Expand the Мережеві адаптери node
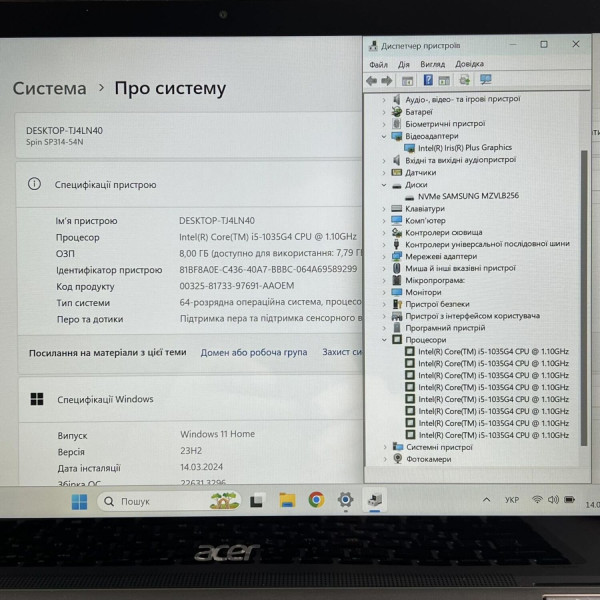 coord(384,256)
